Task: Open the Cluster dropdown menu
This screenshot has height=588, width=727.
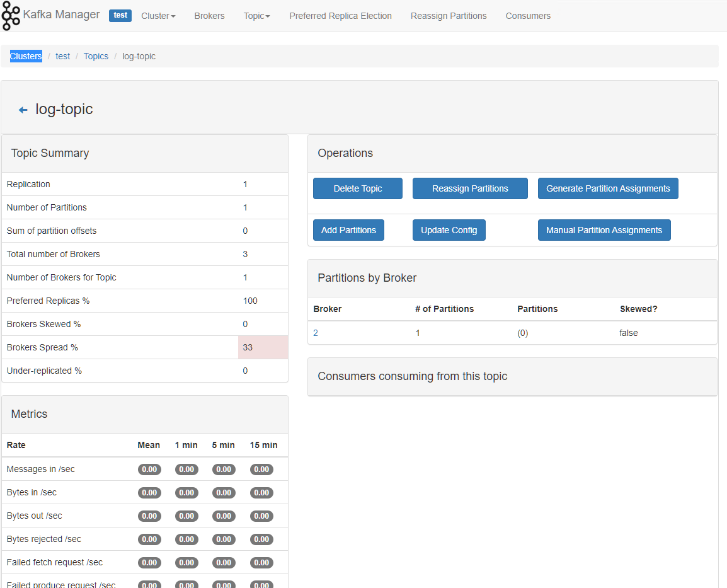Action: point(158,16)
